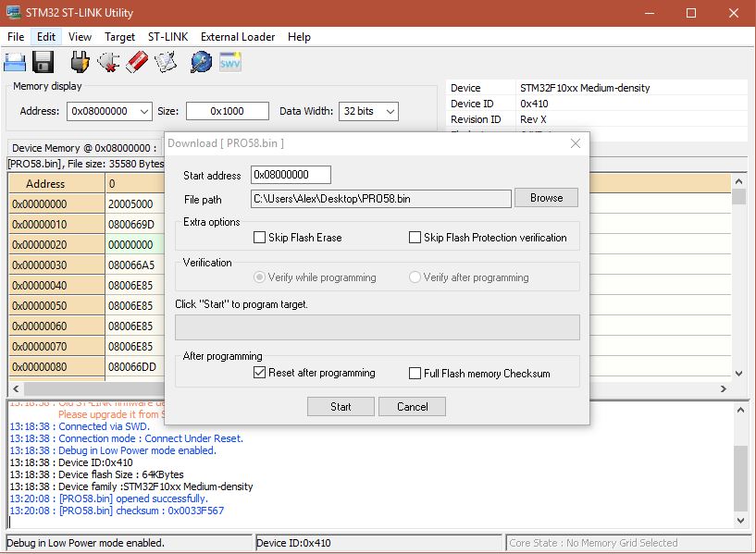
Task: Uncheck Reset after programming
Action: pyautogui.click(x=259, y=373)
